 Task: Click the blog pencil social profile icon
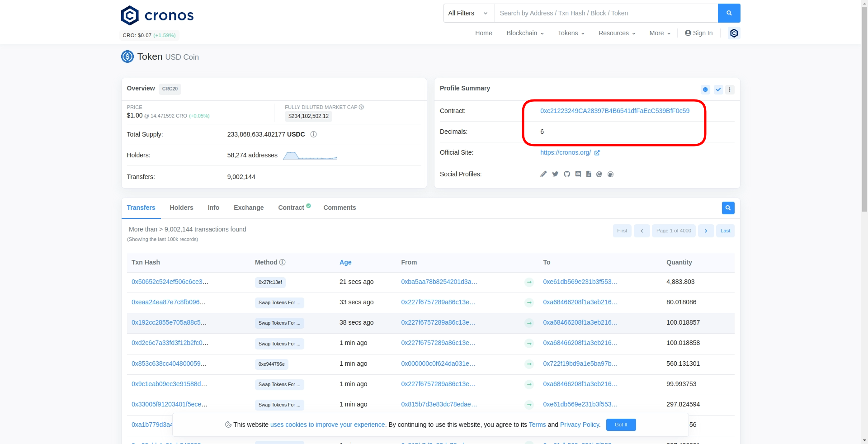point(543,174)
